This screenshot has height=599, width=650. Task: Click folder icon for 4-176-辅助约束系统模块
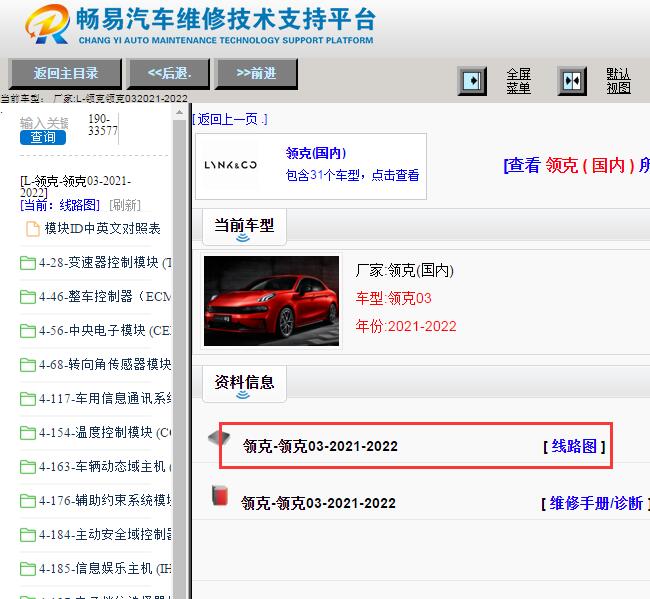28,501
